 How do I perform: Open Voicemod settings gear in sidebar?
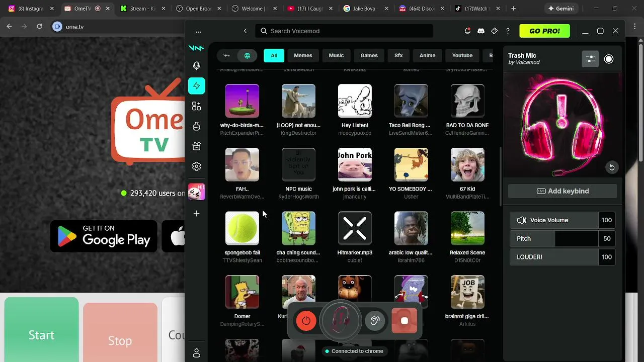197,166
